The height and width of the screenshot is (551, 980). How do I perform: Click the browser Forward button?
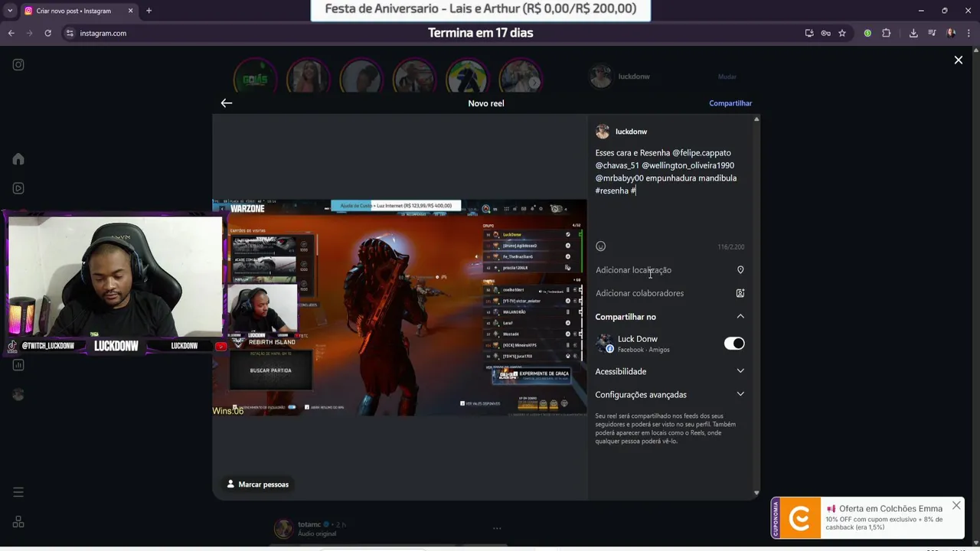coord(29,33)
